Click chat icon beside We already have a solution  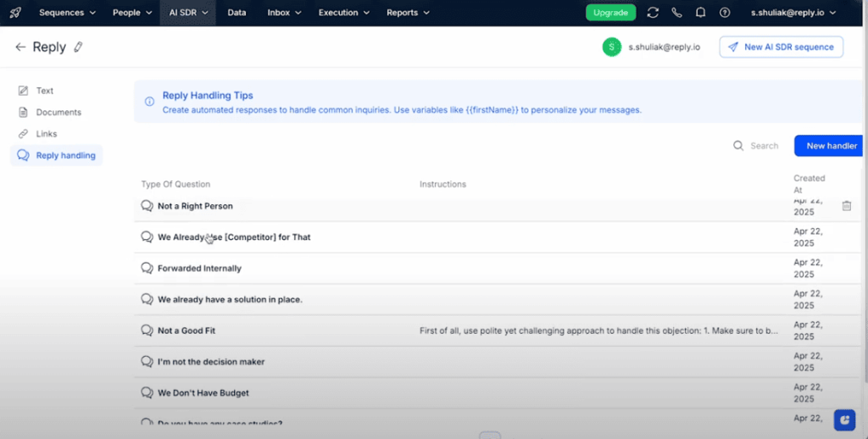[147, 299]
